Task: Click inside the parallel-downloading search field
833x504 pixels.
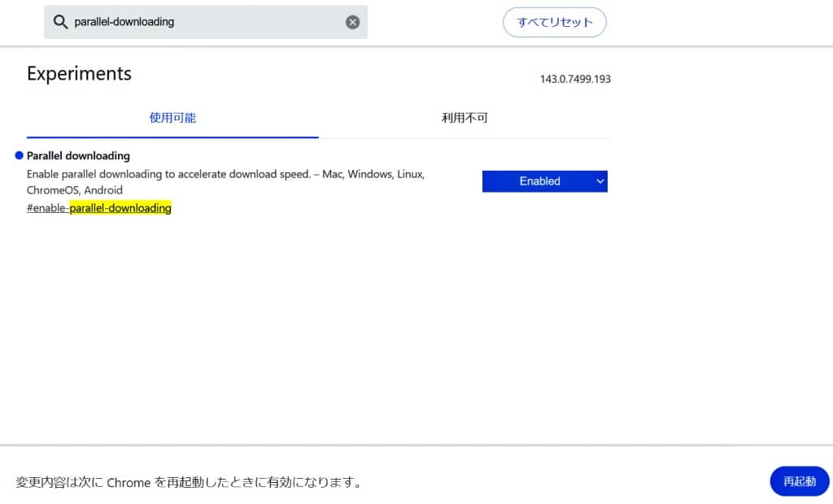Action: [203, 22]
